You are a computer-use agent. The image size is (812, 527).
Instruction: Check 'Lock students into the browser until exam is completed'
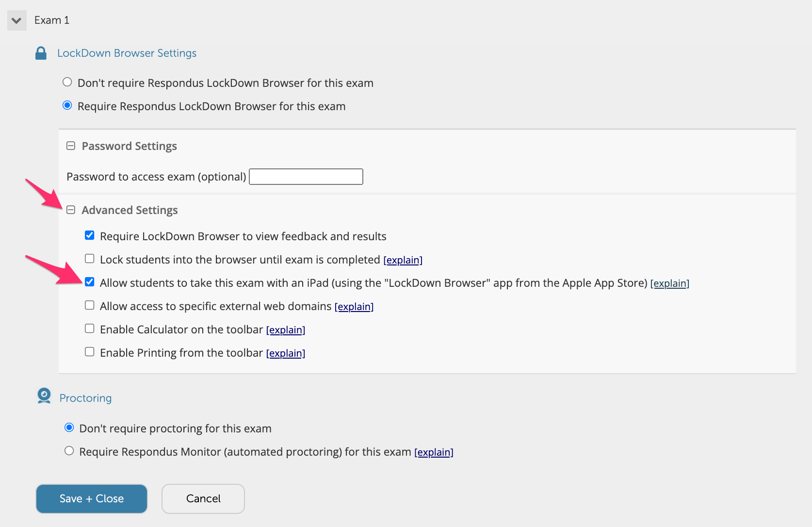[x=89, y=258]
